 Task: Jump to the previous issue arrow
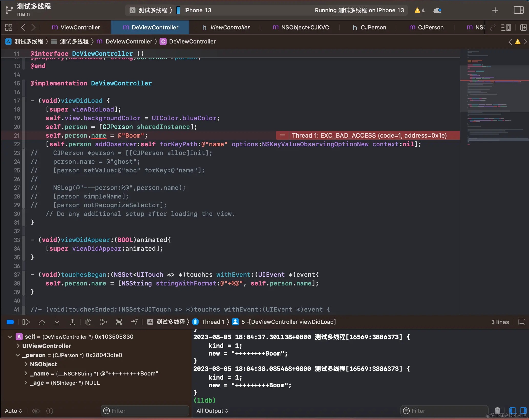tap(510, 42)
